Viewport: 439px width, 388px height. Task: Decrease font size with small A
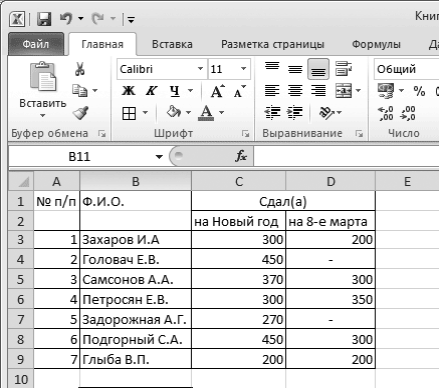point(240,91)
